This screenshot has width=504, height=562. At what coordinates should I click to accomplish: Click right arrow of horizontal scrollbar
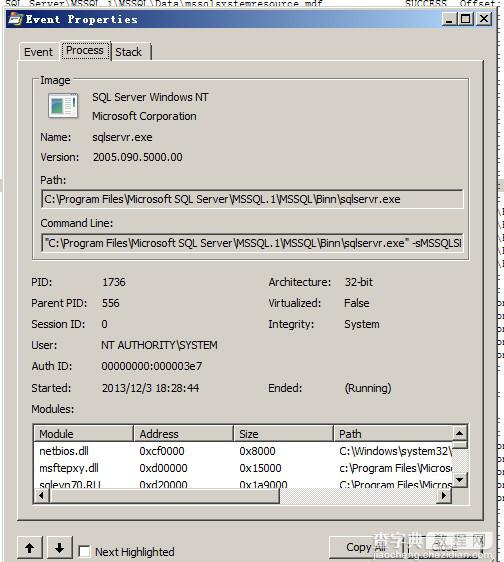[444, 496]
